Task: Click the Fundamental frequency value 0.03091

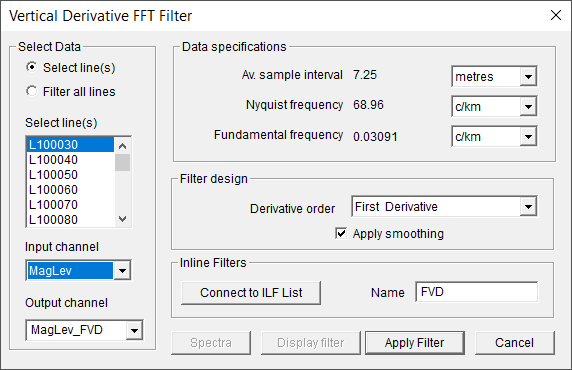Action: click(375, 136)
